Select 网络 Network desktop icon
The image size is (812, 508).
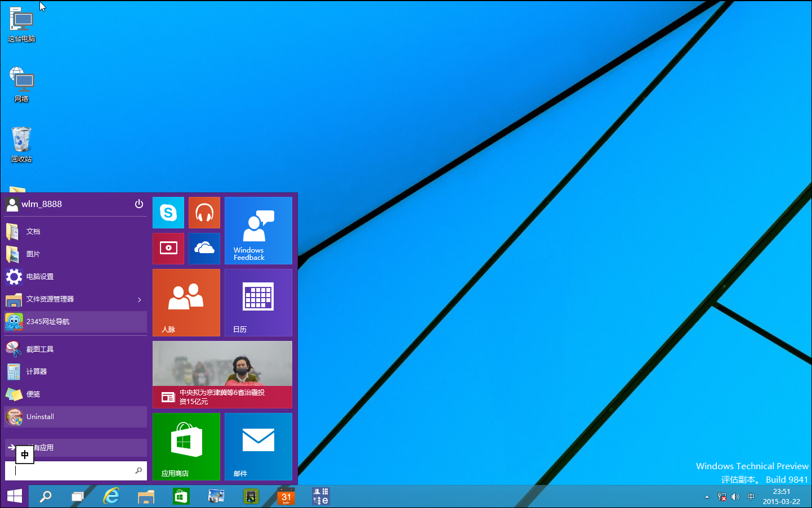pos(22,85)
